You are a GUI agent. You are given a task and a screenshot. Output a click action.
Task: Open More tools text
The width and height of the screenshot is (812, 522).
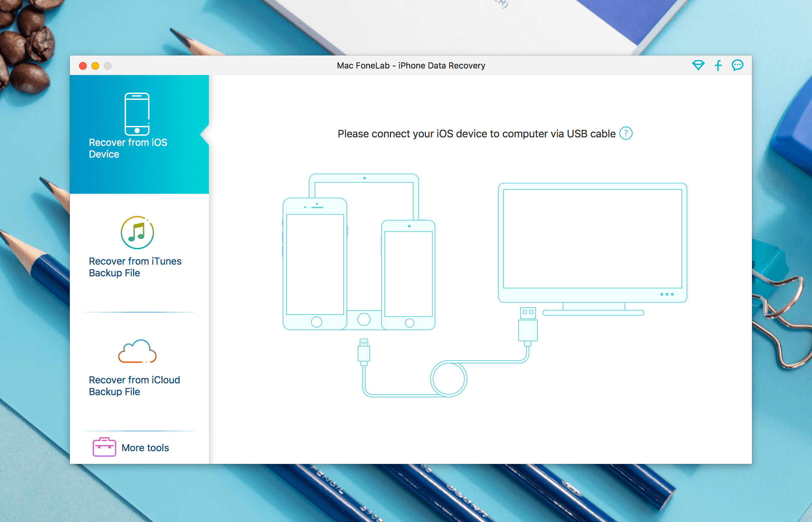pyautogui.click(x=145, y=448)
